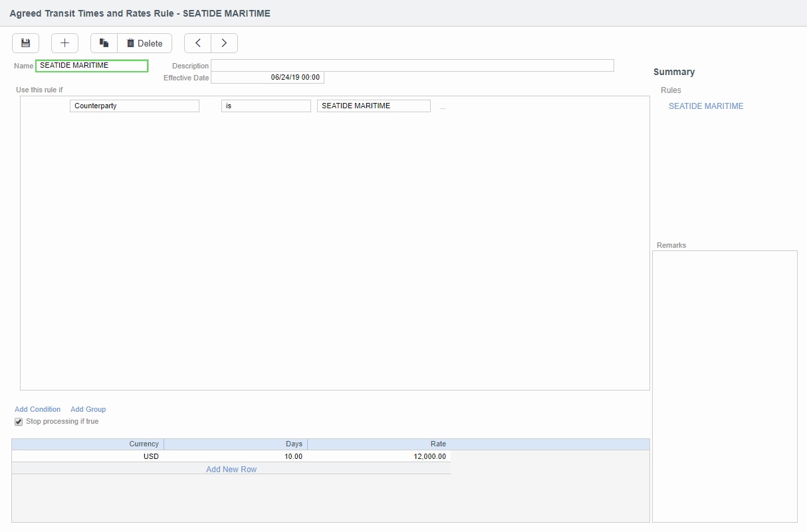Click Add New Row in rates table
The height and width of the screenshot is (532, 807).
pyautogui.click(x=231, y=469)
